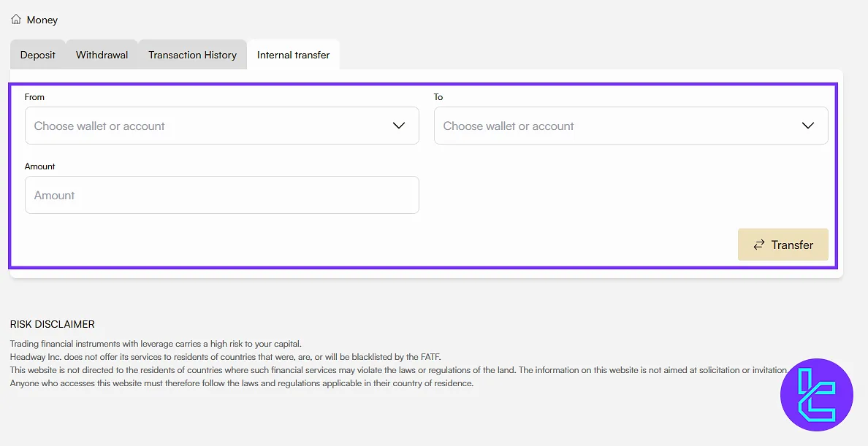Click the home icon beside Money
868x446 pixels.
[16, 20]
